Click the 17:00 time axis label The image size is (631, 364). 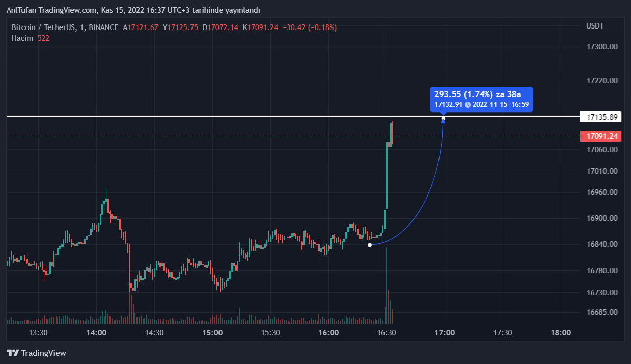(x=445, y=333)
